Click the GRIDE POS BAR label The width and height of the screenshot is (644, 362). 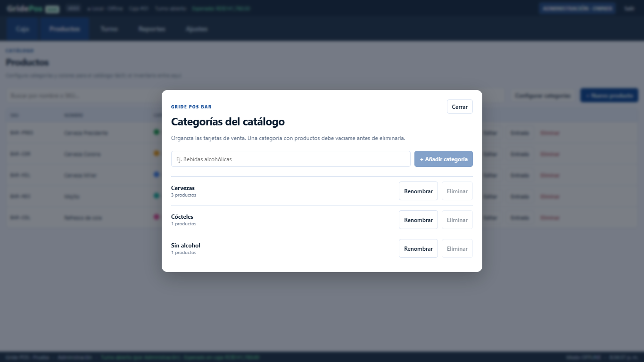(191, 107)
